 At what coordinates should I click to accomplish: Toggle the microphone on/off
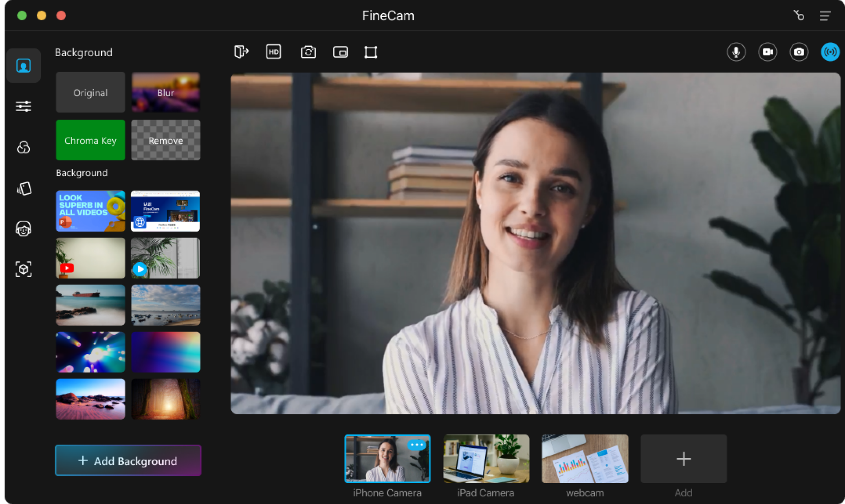[737, 52]
